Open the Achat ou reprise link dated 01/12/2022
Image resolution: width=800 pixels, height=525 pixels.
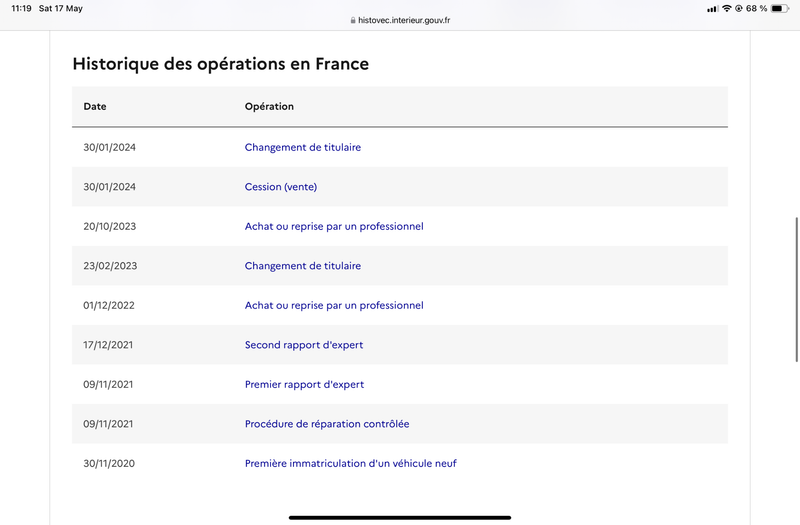coord(334,306)
